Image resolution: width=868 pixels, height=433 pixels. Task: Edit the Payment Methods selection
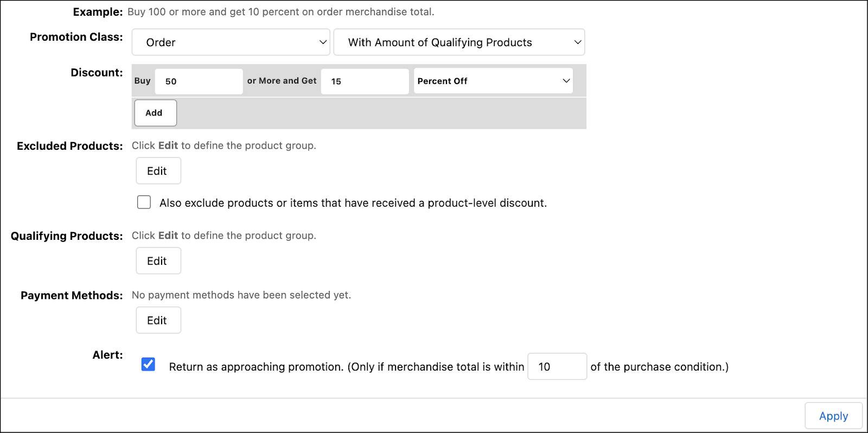[x=158, y=320]
